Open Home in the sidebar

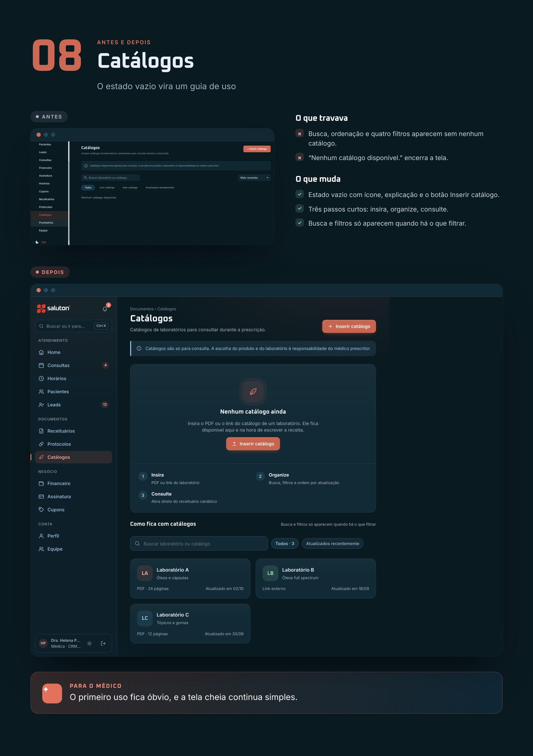[74, 352]
